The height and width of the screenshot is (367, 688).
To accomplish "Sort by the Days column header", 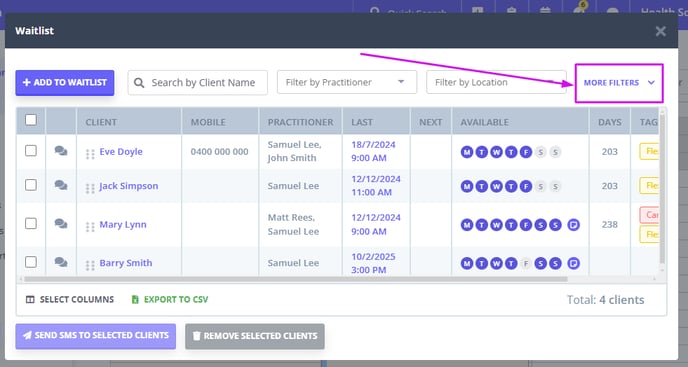I will coord(609,122).
